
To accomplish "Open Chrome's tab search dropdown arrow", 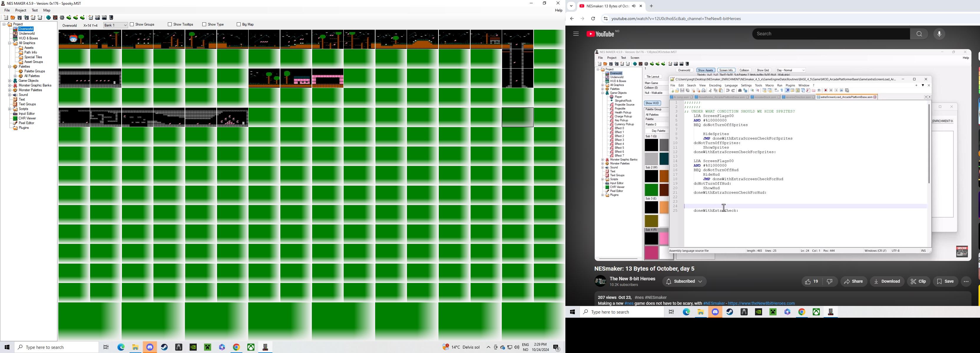I will click(571, 6).
